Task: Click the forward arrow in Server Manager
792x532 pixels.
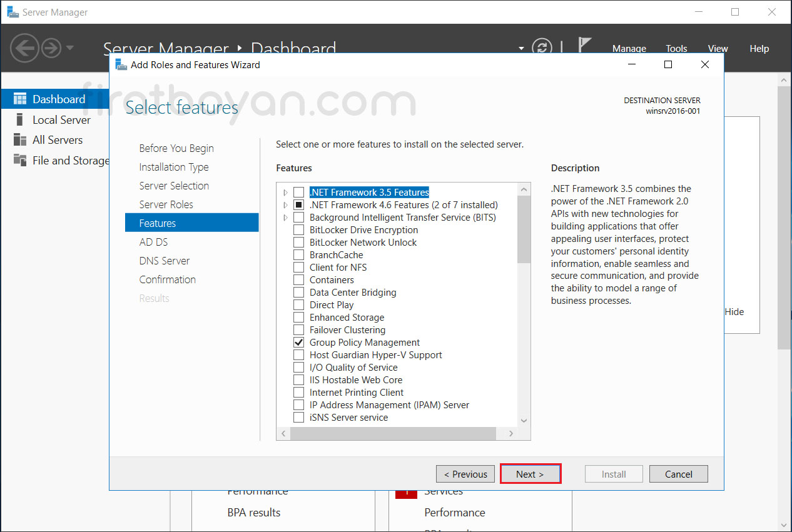Action: coord(51,48)
